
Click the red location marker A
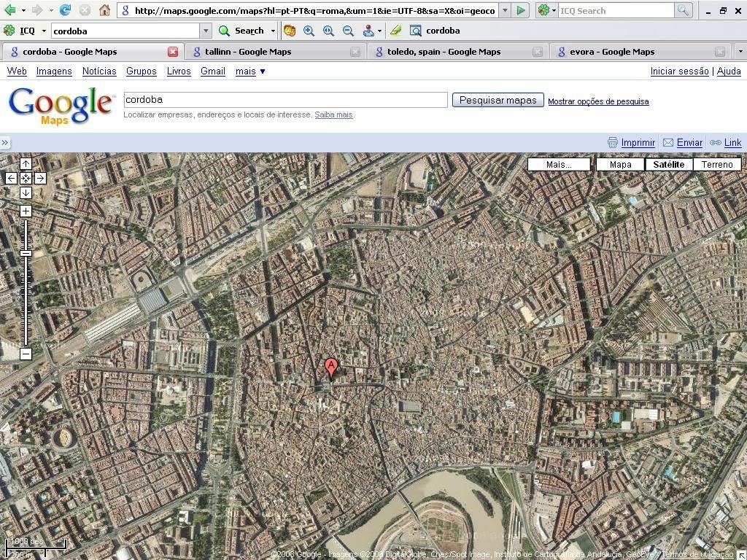click(x=331, y=367)
